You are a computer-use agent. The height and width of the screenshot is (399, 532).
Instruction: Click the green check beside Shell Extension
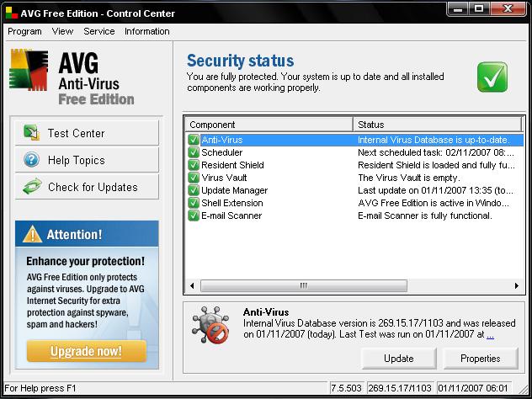194,203
